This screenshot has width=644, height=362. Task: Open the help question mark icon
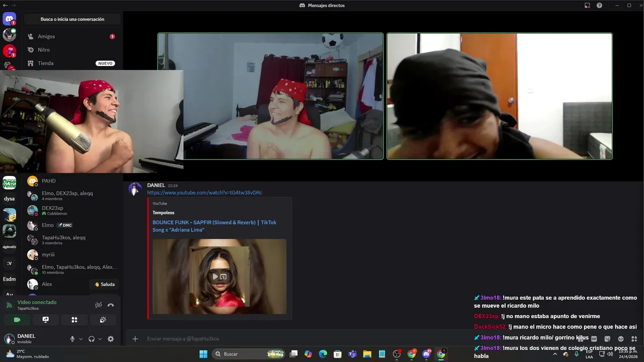(599, 6)
